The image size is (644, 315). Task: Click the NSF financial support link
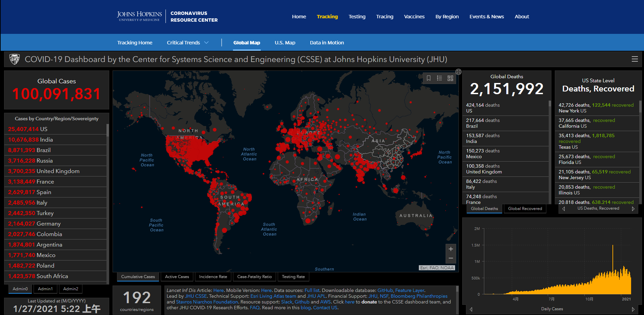click(x=384, y=296)
